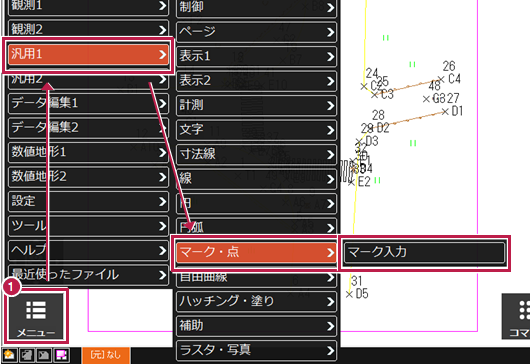Expand chevron on 表示2 row
The width and height of the screenshot is (530, 364).
tap(331, 81)
